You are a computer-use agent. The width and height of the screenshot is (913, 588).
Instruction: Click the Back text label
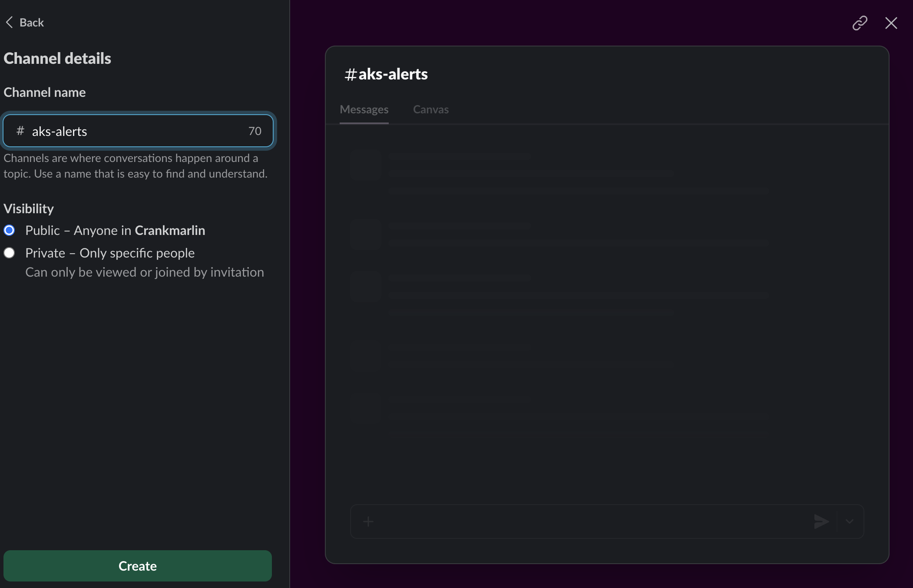click(32, 23)
